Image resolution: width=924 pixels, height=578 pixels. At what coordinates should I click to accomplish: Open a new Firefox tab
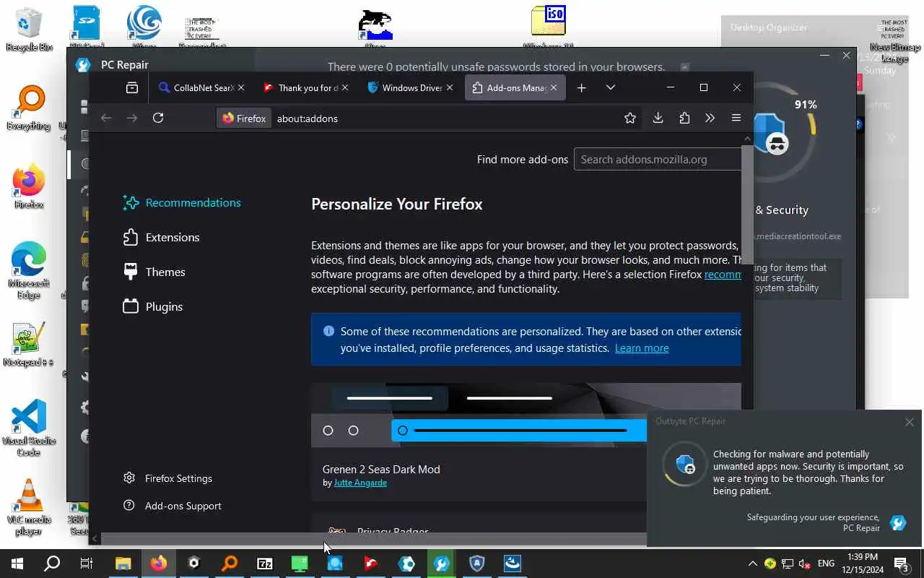581,87
